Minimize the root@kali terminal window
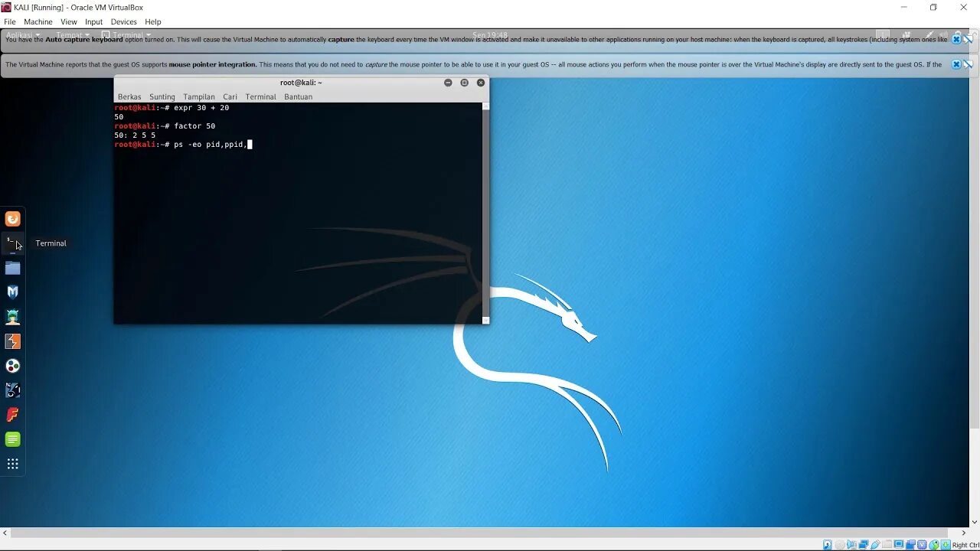The image size is (980, 551). click(448, 83)
